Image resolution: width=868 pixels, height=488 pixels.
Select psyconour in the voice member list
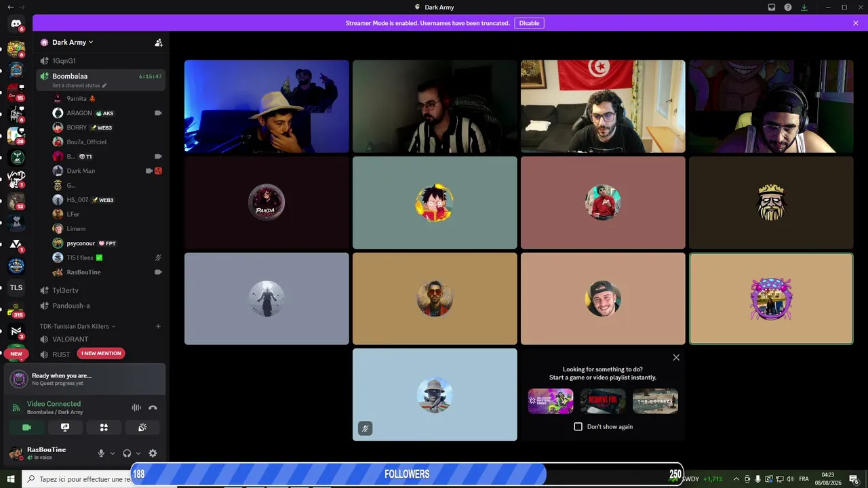pyautogui.click(x=108, y=243)
